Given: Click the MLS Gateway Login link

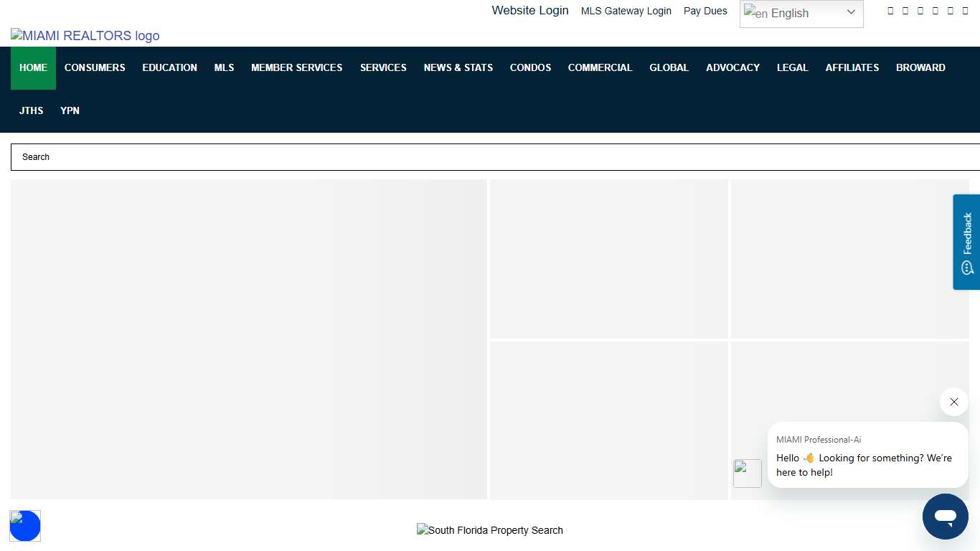Looking at the screenshot, I should click(x=626, y=11).
